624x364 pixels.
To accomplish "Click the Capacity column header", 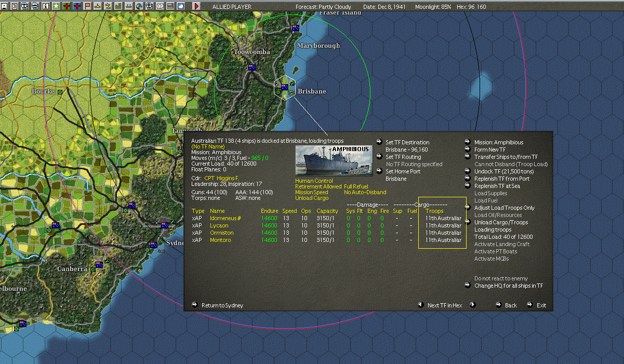I will [327, 211].
